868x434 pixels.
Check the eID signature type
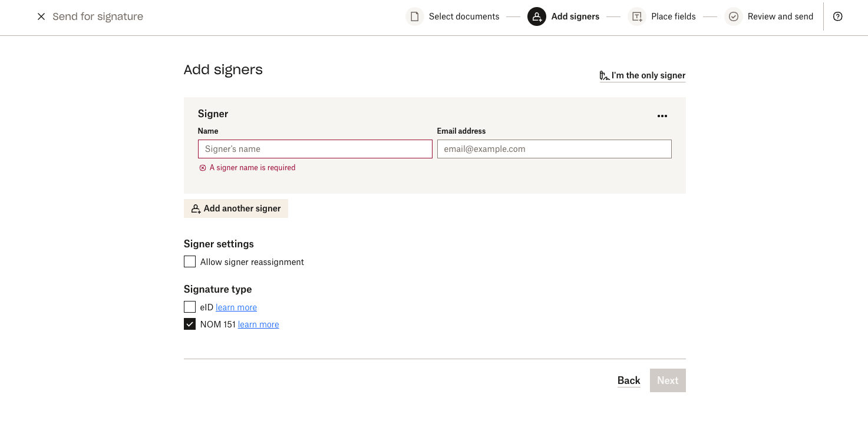[189, 307]
